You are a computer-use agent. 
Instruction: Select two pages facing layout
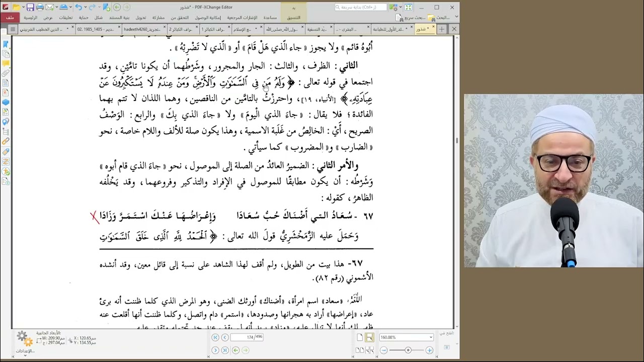360,350
